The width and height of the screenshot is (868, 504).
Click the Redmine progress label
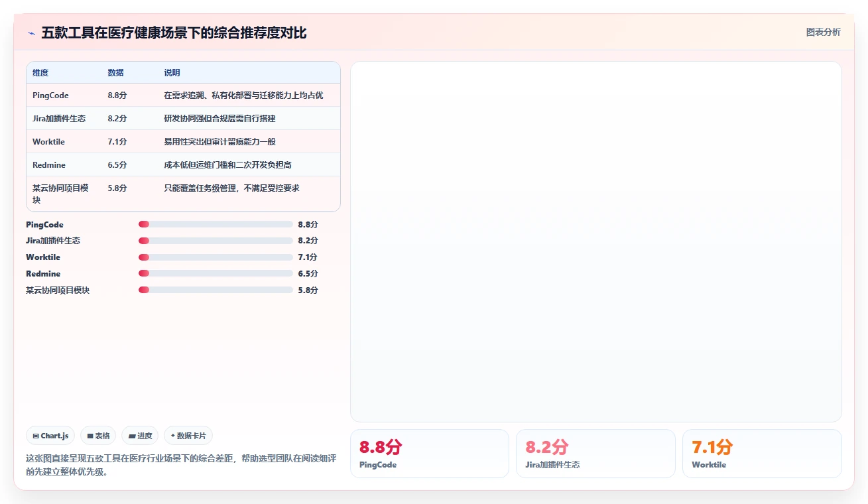[43, 274]
